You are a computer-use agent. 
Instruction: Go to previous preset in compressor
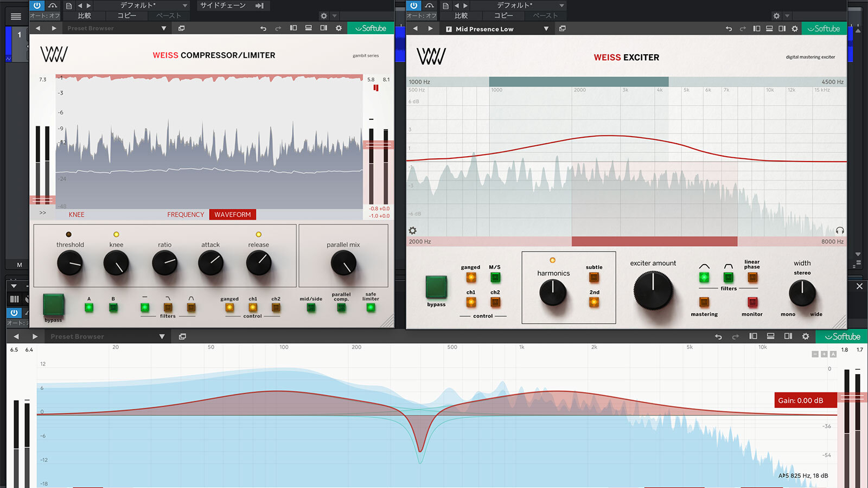click(x=37, y=28)
